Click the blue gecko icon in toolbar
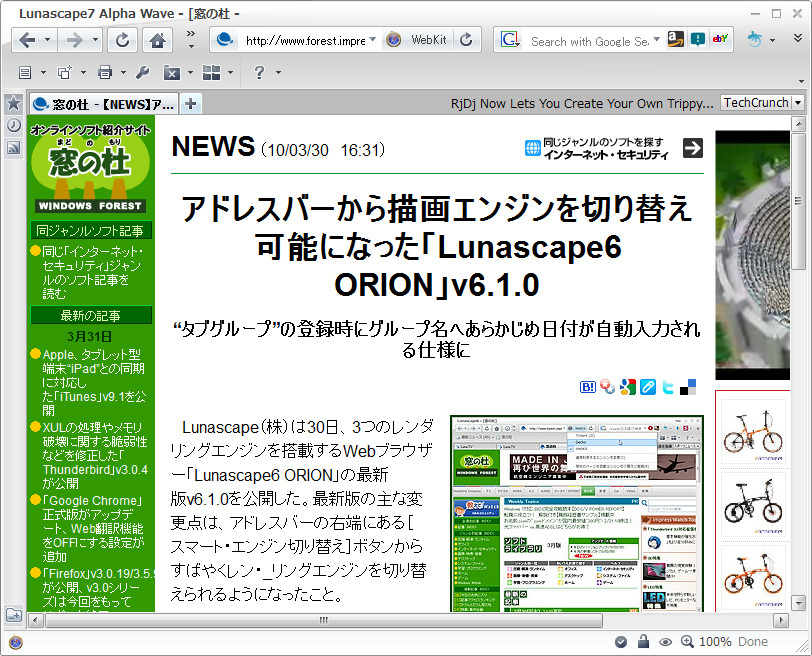The width and height of the screenshot is (812, 656). click(x=754, y=39)
